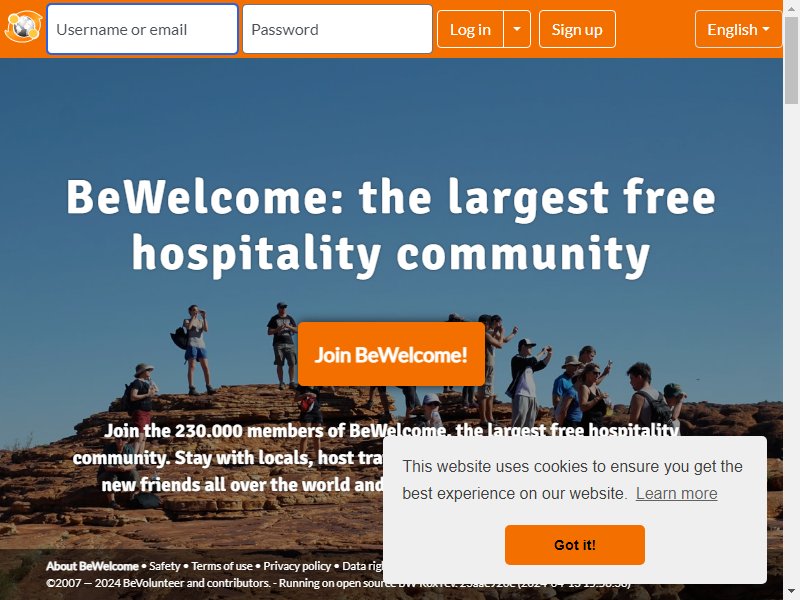Viewport: 800px width, 600px height.
Task: Click the partially hidden Data rights link
Action: [x=362, y=566]
